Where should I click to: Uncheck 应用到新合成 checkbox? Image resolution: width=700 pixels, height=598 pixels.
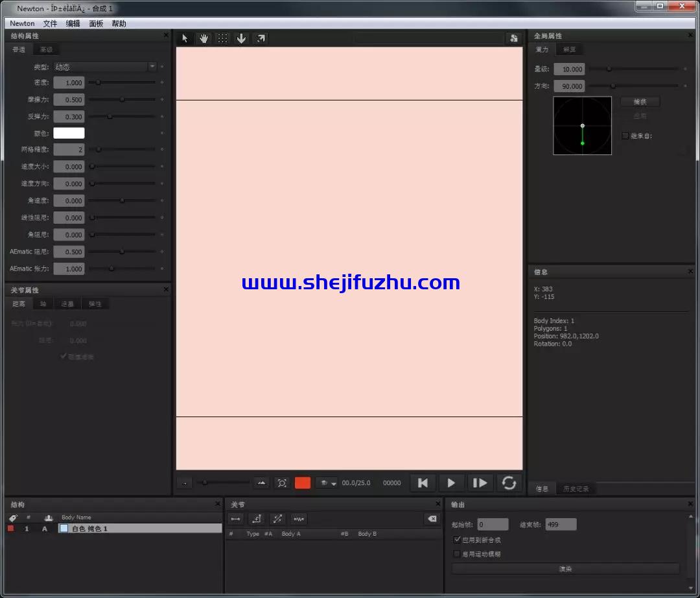tap(457, 540)
